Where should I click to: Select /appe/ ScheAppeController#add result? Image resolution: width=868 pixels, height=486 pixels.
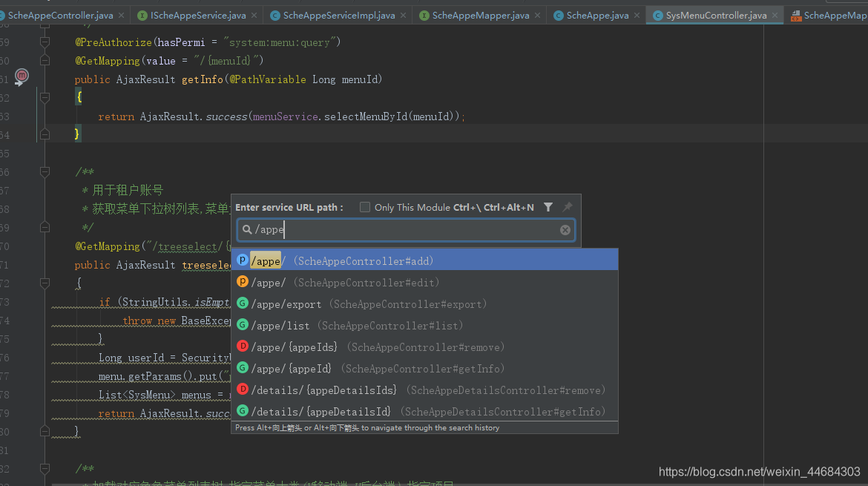[x=424, y=260]
